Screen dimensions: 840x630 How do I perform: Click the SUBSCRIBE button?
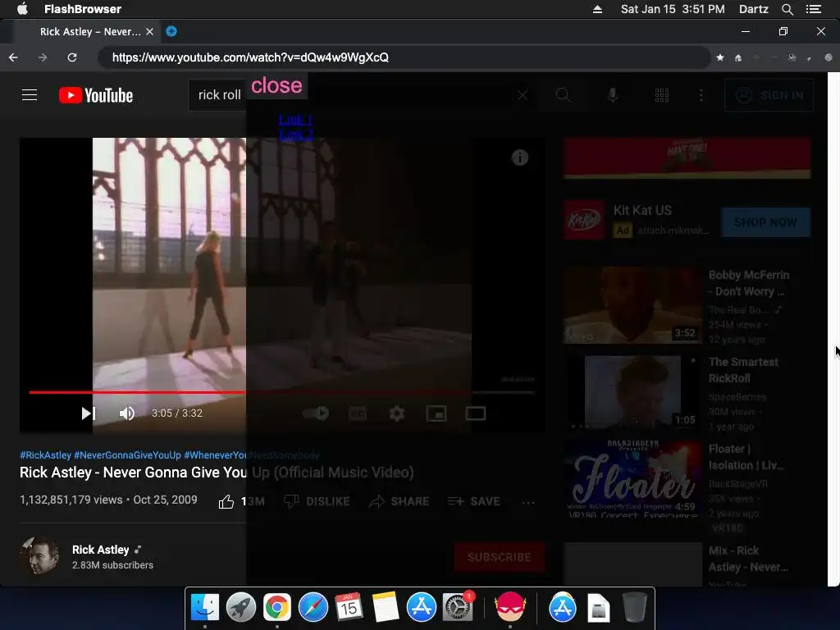tap(500, 557)
